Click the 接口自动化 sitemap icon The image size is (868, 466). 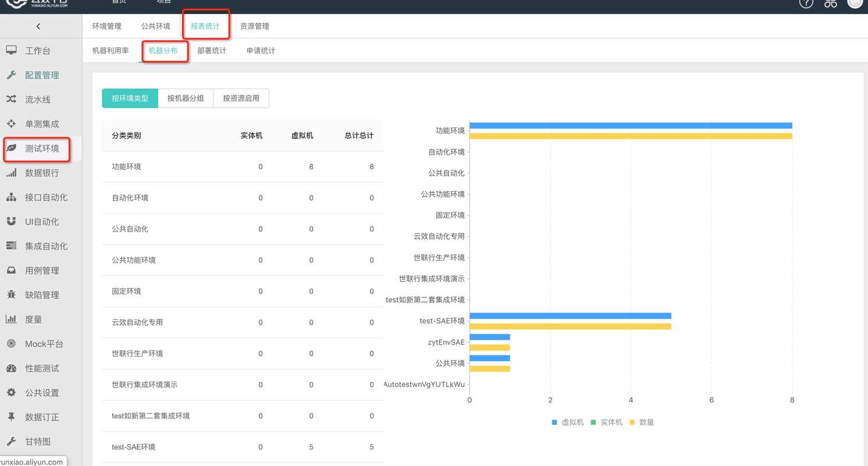coord(11,197)
